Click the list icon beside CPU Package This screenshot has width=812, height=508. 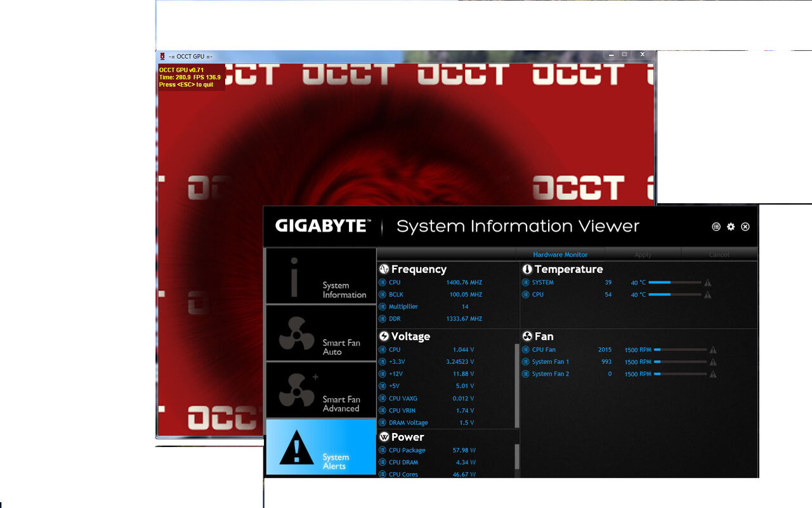tap(383, 450)
